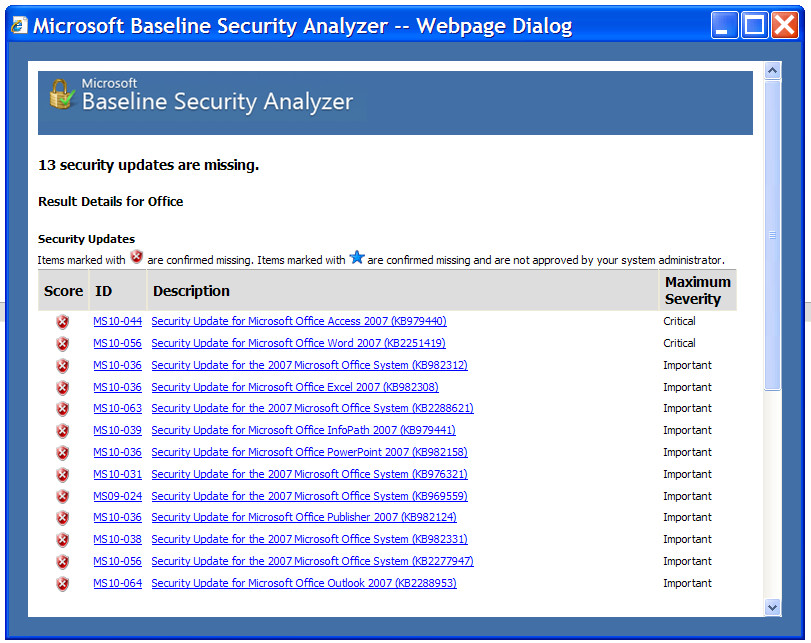Click the Maximum Severity column header
Screen dimensions: 811x643
(697, 290)
